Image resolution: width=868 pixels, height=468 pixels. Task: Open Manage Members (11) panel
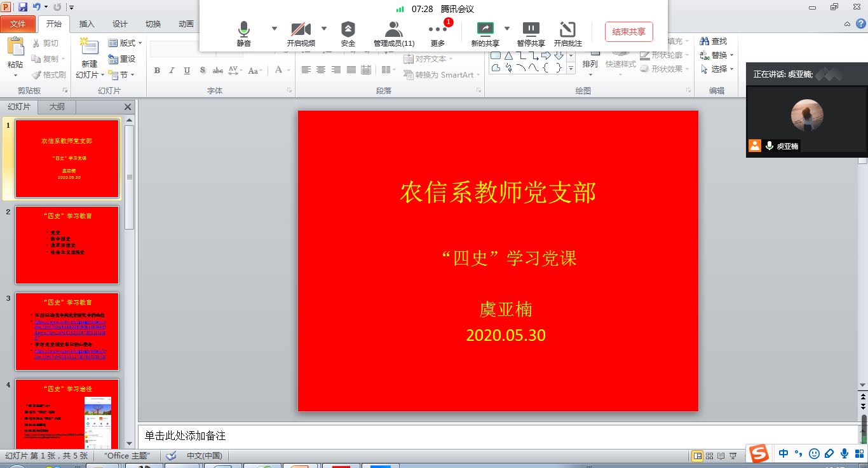pos(394,33)
